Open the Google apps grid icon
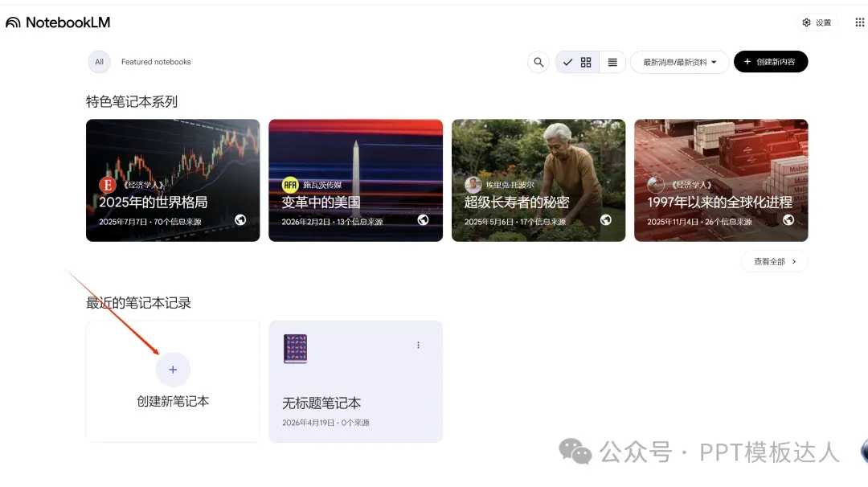This screenshot has height=487, width=868. 859,23
